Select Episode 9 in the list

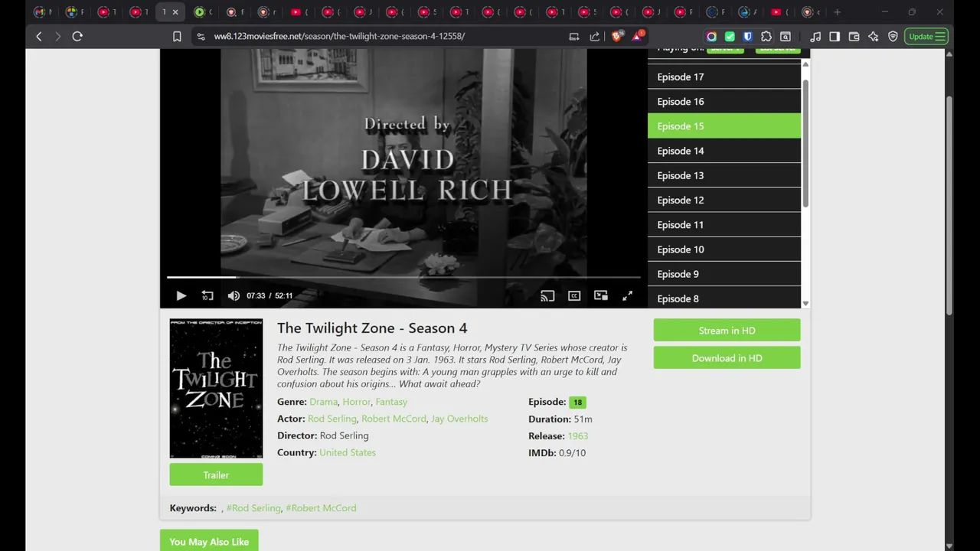(x=724, y=274)
